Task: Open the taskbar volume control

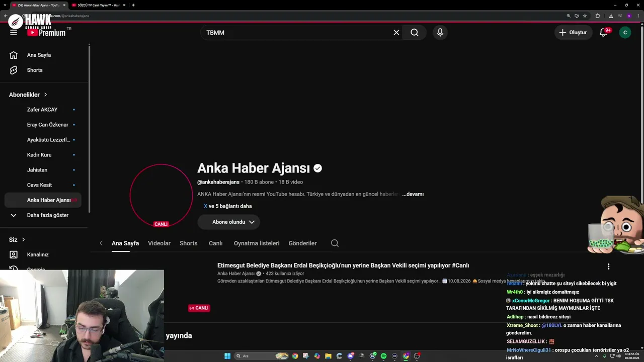Action: [618, 356]
